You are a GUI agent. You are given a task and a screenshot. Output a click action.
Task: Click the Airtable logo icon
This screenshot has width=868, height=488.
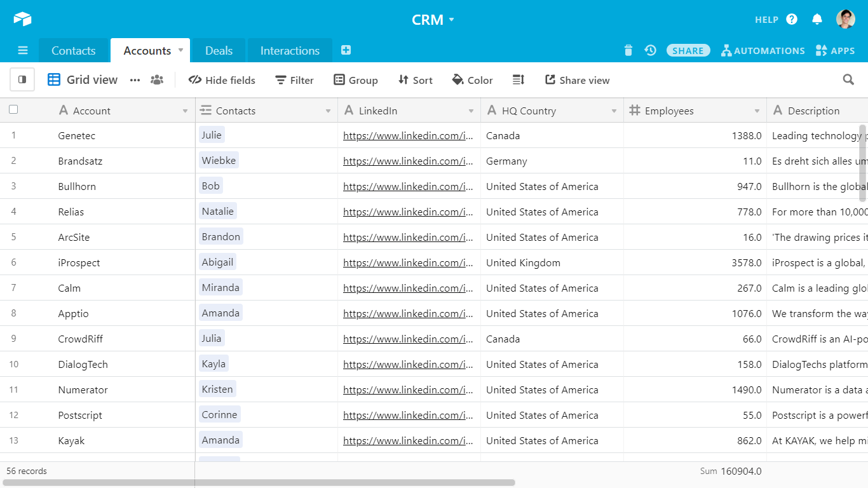tap(22, 19)
